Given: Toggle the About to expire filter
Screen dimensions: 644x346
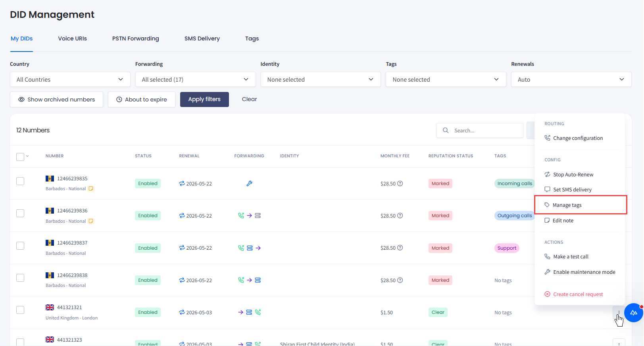Looking at the screenshot, I should [142, 99].
